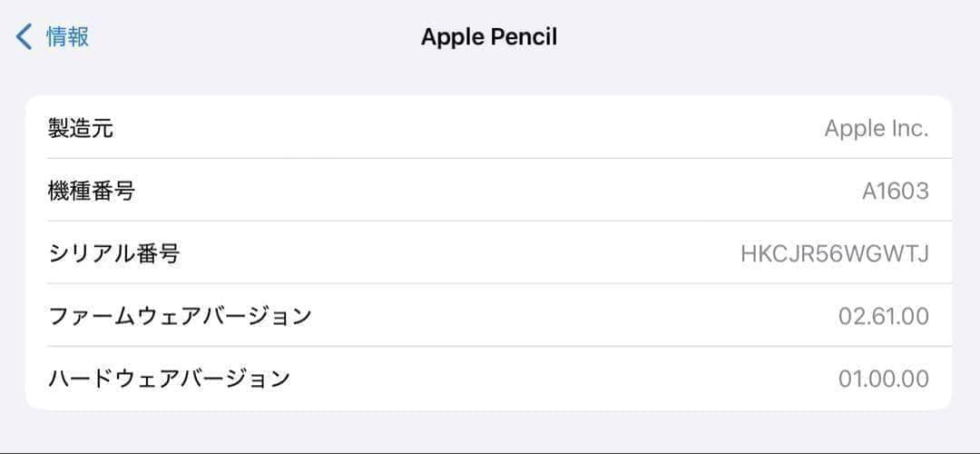
Task: Tap the firmware version 02.61.00
Action: 883,316
